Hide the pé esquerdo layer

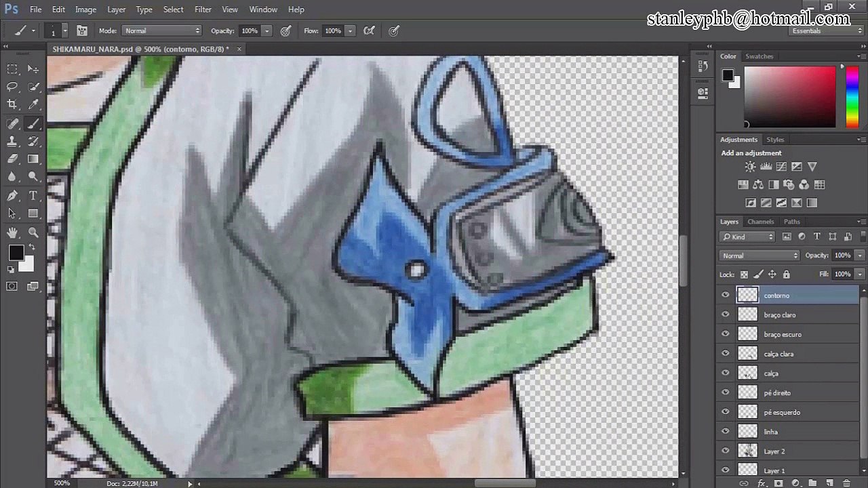pyautogui.click(x=726, y=412)
